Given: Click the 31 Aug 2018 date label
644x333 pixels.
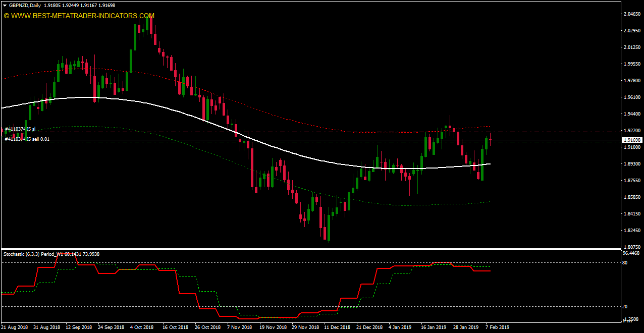Looking at the screenshot, I should point(48,327).
